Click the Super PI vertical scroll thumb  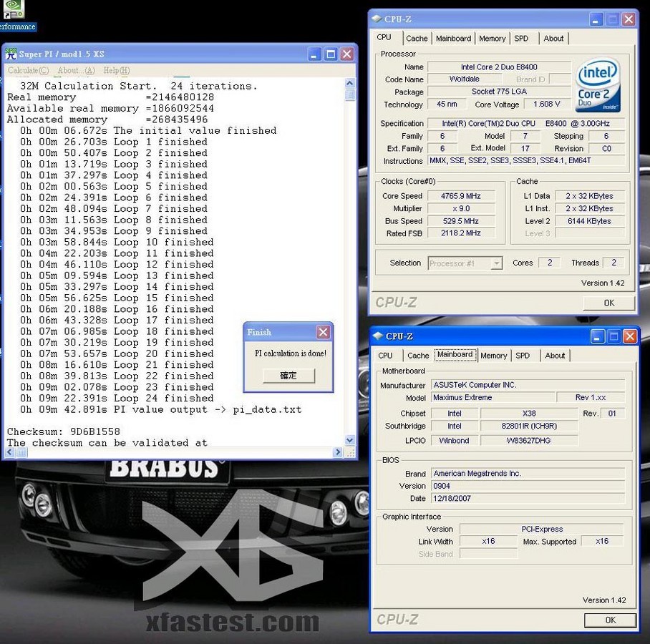point(350,95)
